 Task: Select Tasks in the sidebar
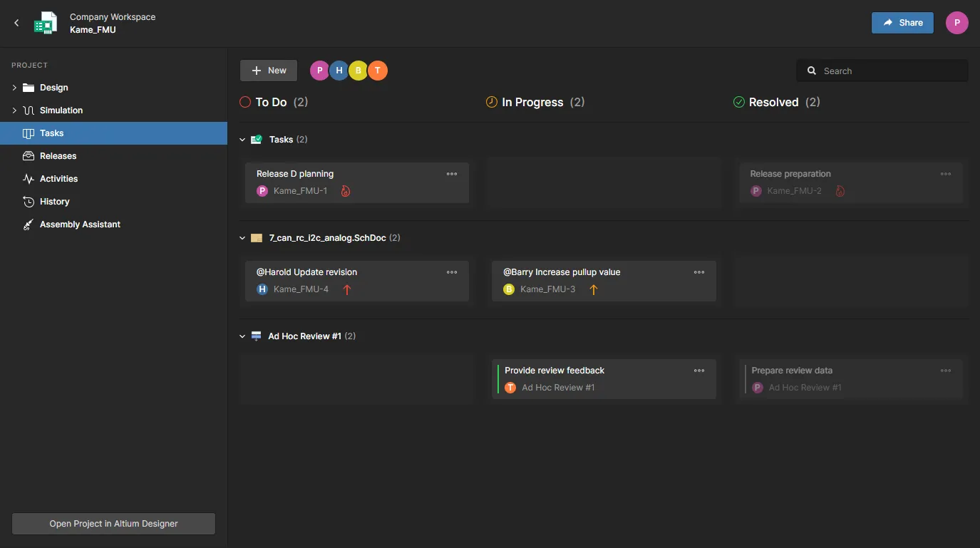pos(113,133)
